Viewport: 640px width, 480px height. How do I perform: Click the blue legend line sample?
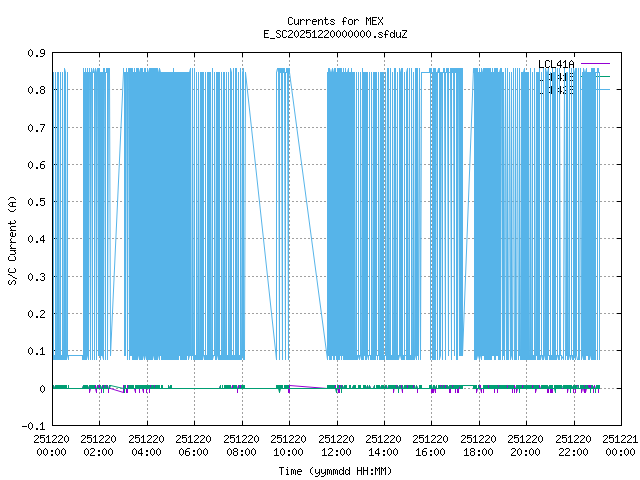click(x=595, y=89)
